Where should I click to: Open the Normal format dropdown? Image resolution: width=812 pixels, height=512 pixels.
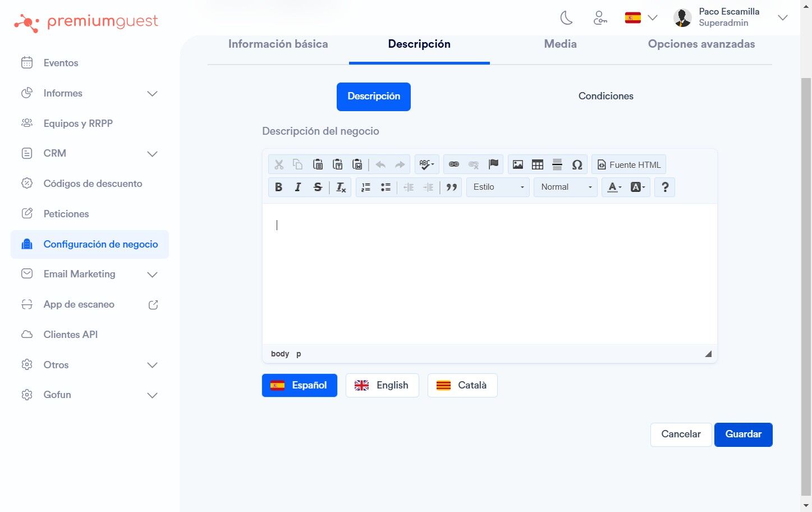pyautogui.click(x=566, y=187)
